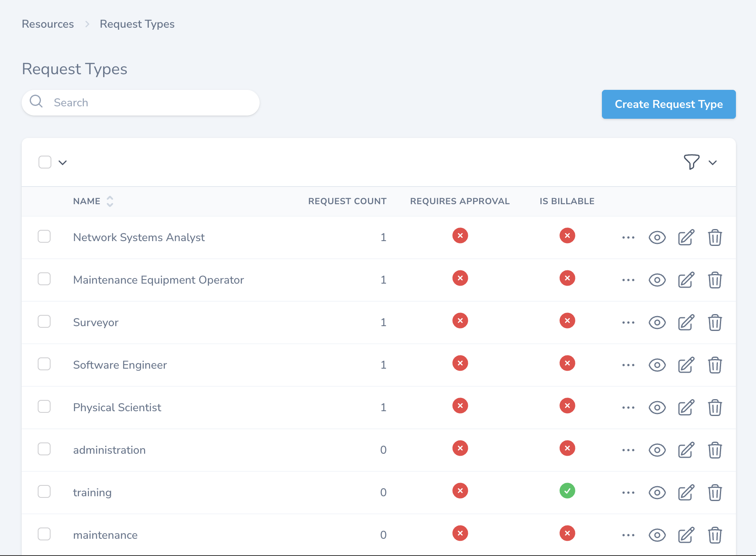Toggle the green Is Billable status for training
The image size is (756, 556).
[x=567, y=491]
